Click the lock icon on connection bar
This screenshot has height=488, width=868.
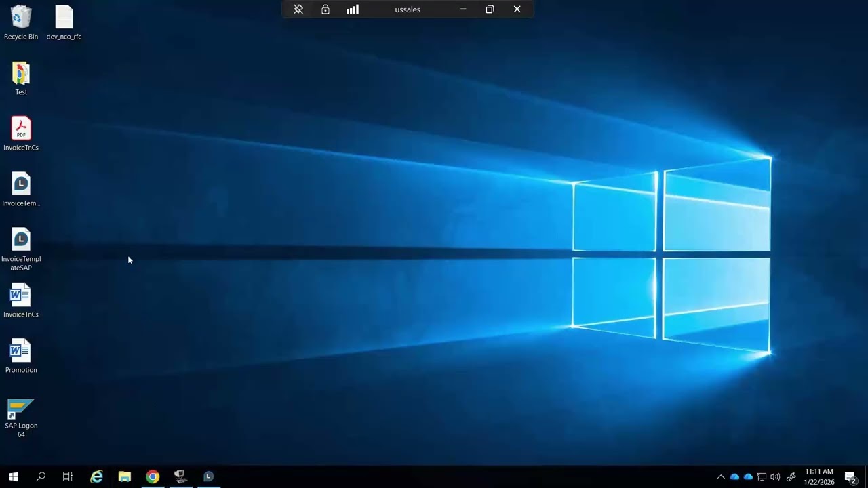tap(325, 9)
